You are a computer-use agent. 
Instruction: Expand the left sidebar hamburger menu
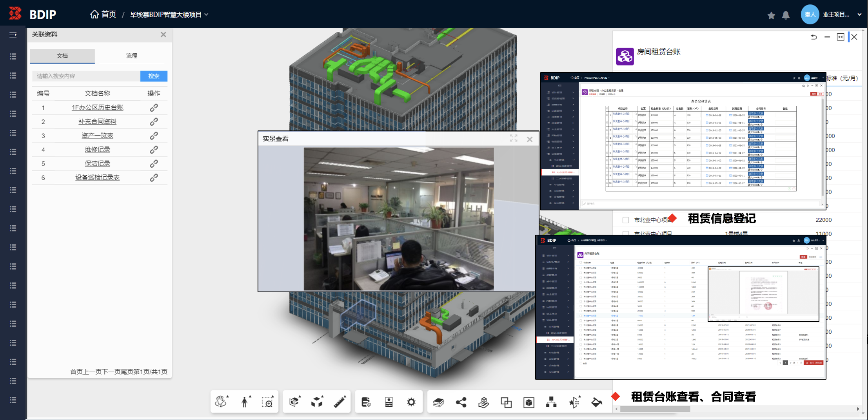(x=13, y=35)
